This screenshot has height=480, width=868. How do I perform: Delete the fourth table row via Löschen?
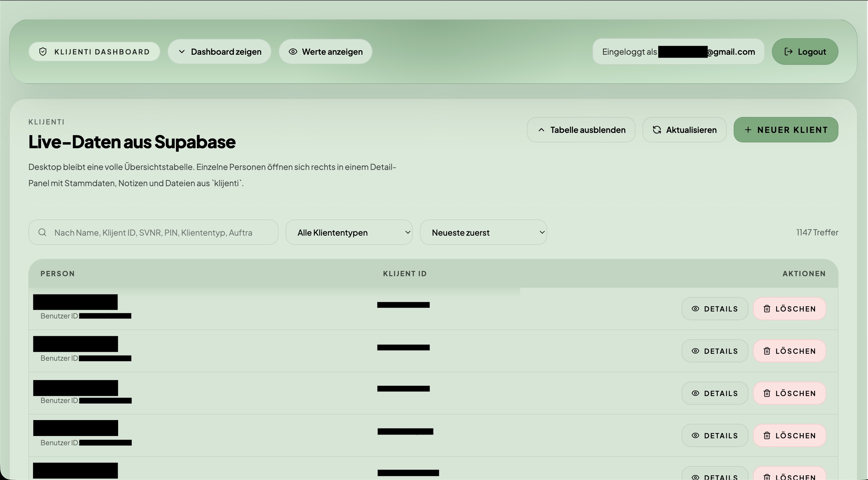790,435
